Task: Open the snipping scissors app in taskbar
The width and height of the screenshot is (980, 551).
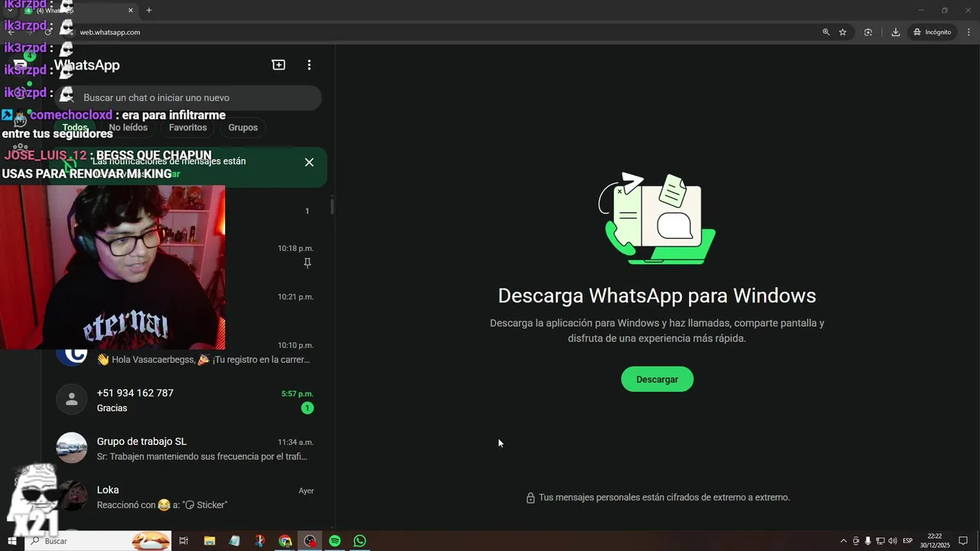Action: [260, 541]
